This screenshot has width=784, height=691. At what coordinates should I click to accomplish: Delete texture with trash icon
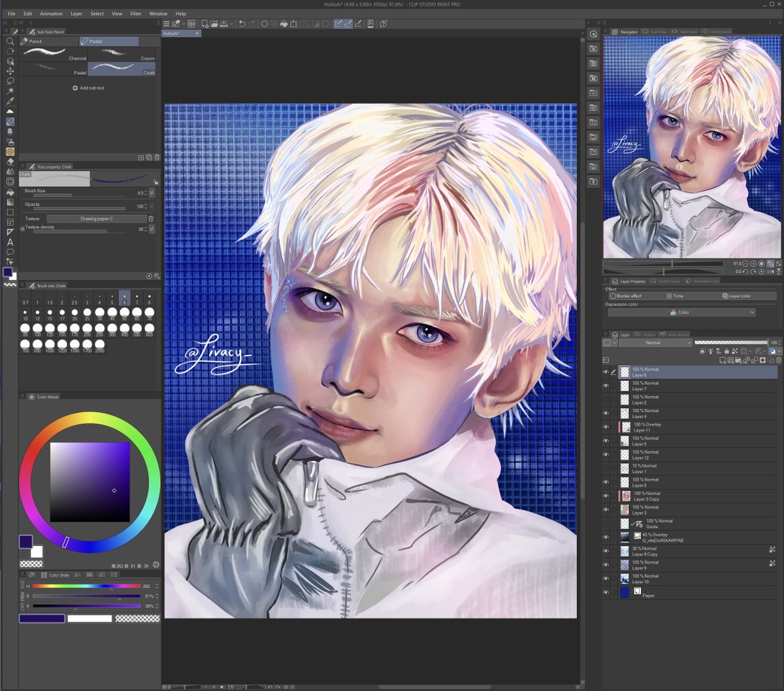151,219
